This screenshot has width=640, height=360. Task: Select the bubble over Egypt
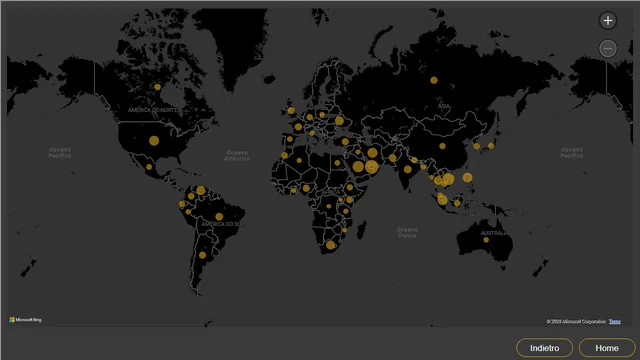click(337, 163)
